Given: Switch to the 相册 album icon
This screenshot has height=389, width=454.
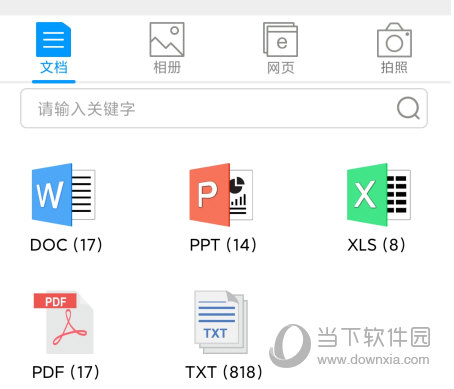Looking at the screenshot, I should coord(167,39).
